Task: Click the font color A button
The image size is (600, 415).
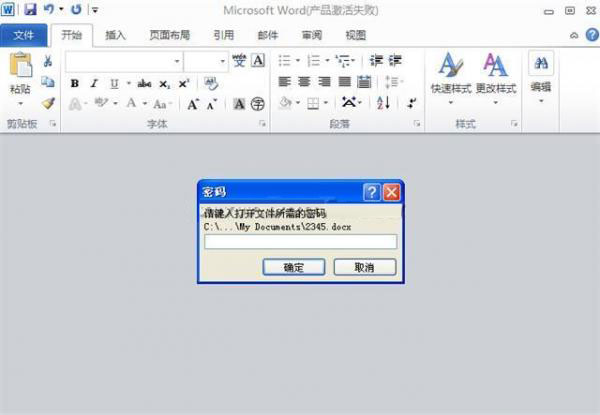Action: pyautogui.click(x=131, y=103)
